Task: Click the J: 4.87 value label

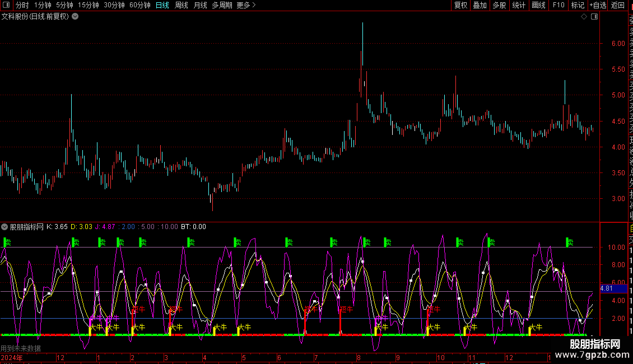Action: click(x=105, y=227)
